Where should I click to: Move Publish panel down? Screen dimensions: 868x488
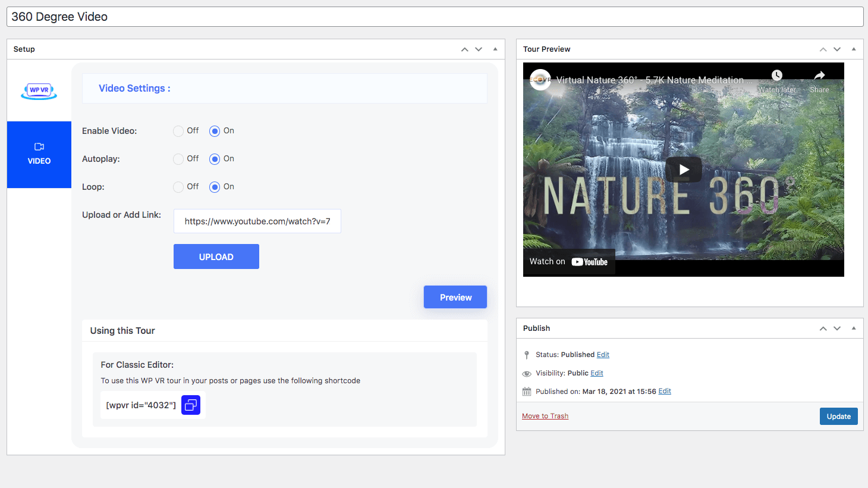point(837,329)
